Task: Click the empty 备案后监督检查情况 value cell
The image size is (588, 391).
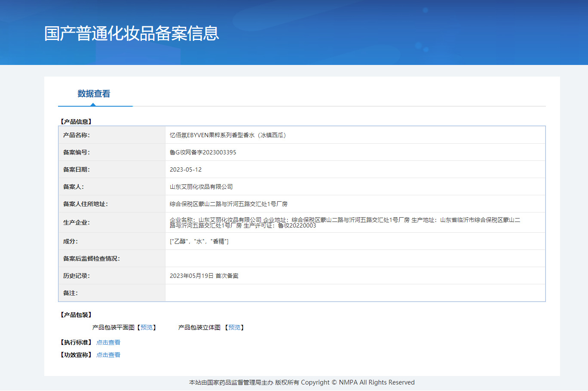Action: (x=355, y=259)
